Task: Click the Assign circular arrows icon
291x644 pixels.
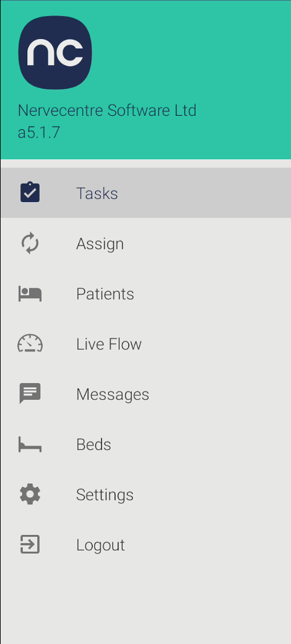Action: [30, 243]
